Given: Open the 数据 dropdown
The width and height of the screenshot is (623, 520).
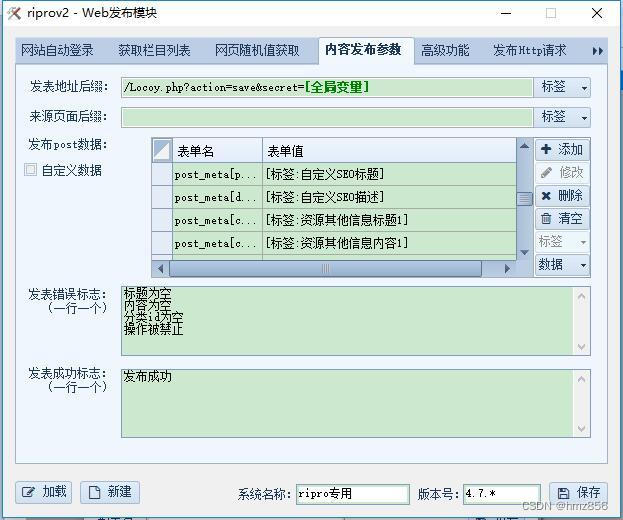Looking at the screenshot, I should click(562, 265).
